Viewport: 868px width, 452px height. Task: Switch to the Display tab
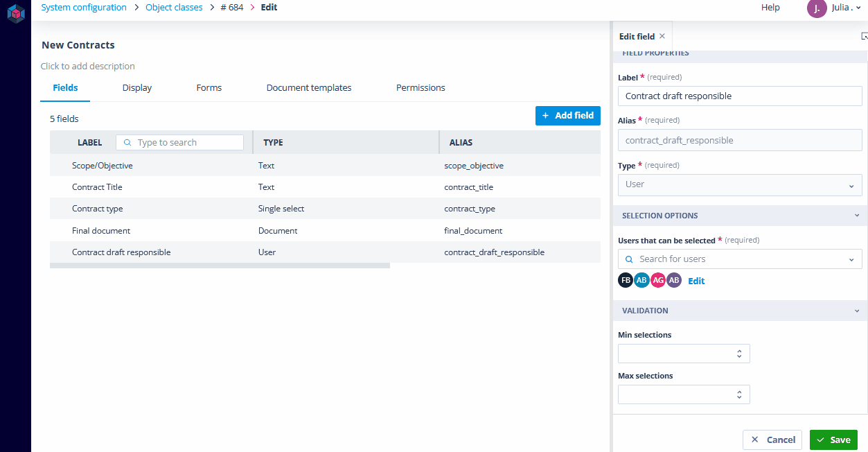(x=137, y=88)
